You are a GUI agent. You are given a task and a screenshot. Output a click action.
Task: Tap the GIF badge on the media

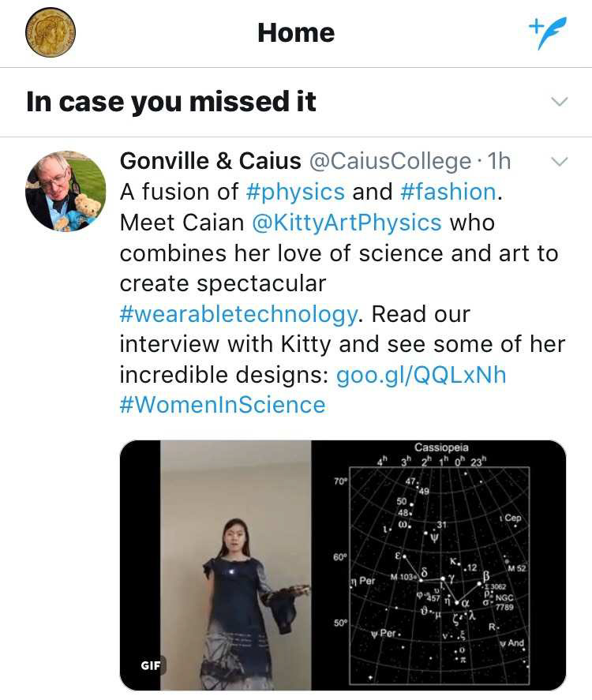pos(151,664)
